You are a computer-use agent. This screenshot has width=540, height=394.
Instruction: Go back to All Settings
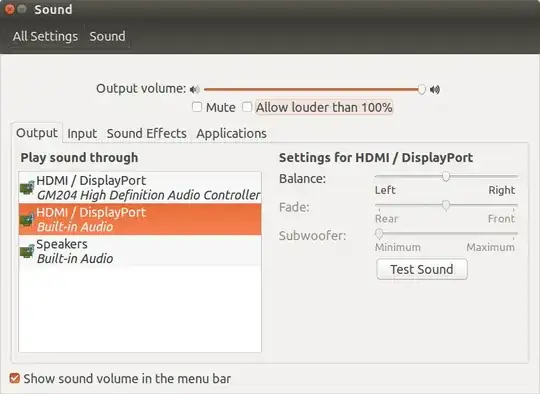tap(45, 36)
